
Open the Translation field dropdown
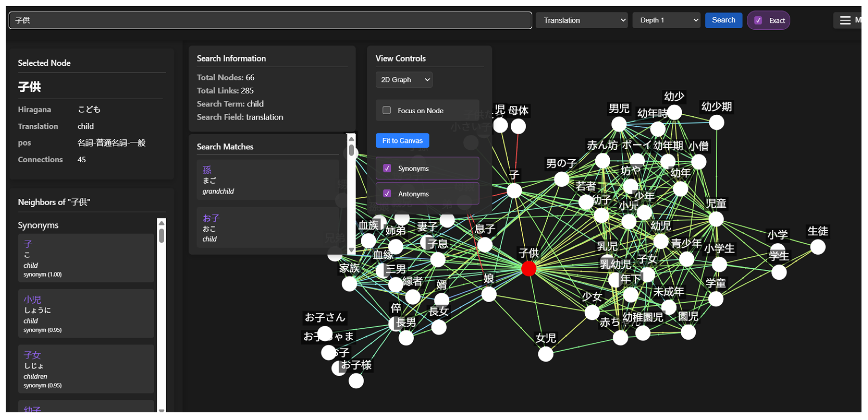(x=581, y=20)
